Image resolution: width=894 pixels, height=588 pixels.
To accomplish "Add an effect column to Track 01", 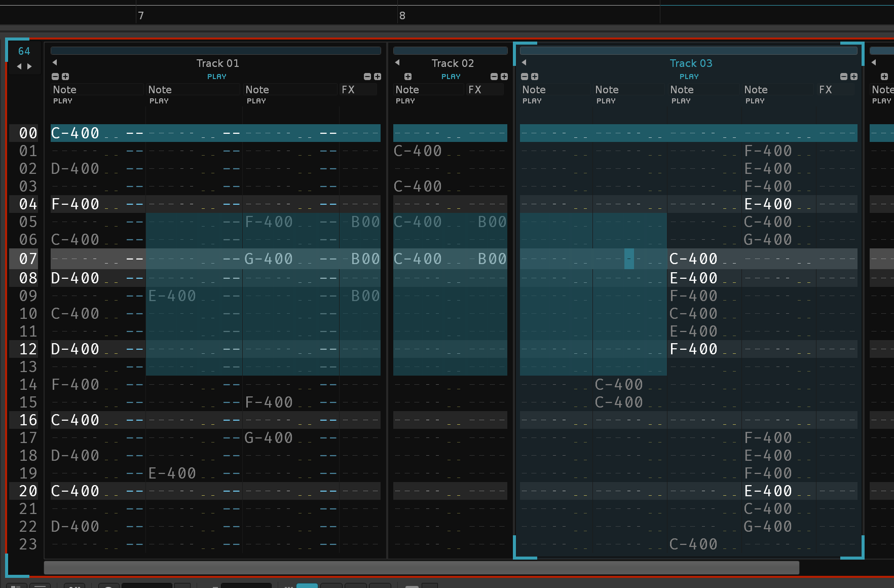I will 378,77.
